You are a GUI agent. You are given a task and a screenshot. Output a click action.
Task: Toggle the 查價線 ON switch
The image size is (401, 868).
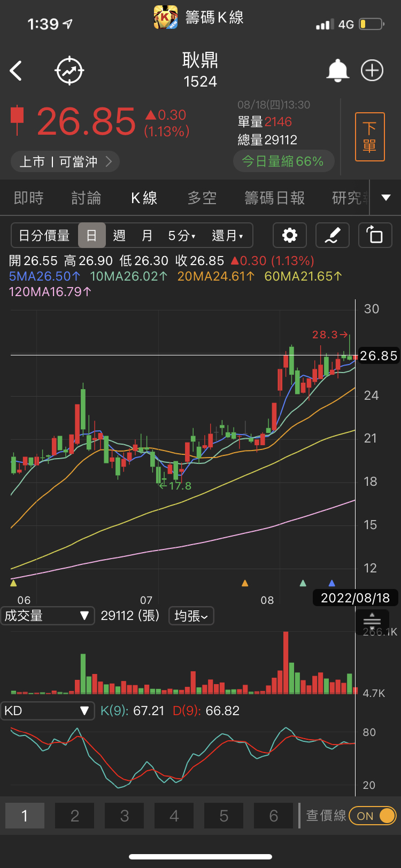tap(373, 816)
